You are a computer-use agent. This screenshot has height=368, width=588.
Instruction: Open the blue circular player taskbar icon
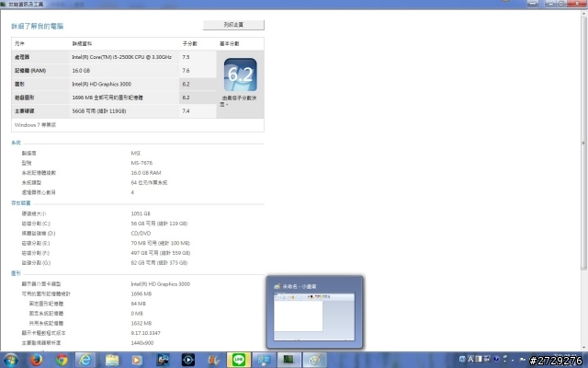coord(187,360)
